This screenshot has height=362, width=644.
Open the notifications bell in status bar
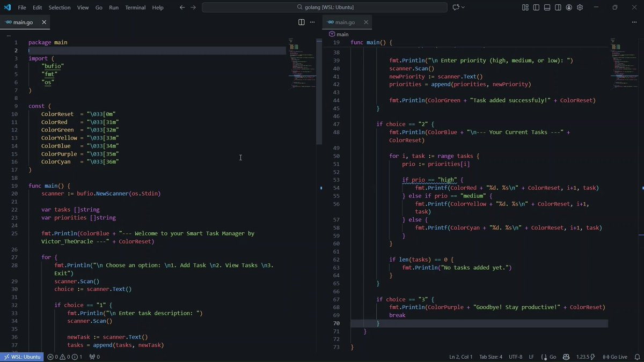point(637,357)
